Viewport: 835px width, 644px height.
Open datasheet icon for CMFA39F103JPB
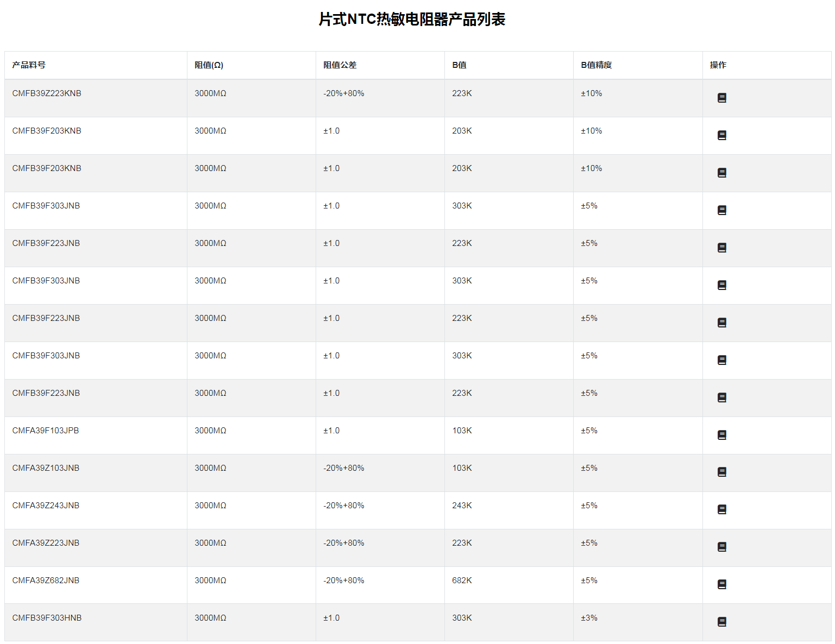point(721,435)
